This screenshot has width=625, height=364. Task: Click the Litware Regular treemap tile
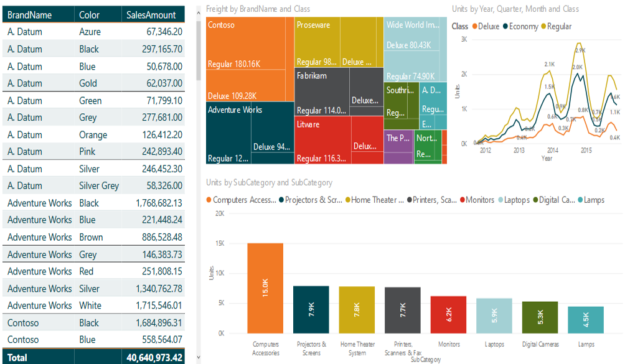point(323,140)
